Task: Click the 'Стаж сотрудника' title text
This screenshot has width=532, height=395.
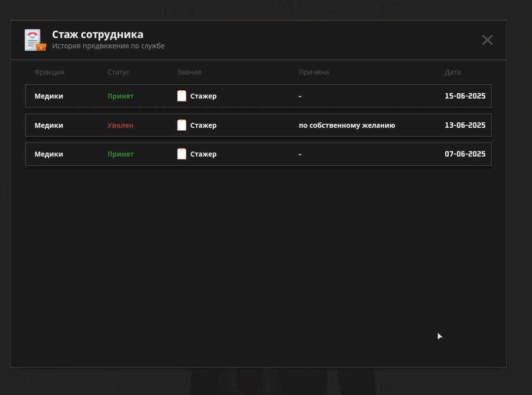Action: point(98,35)
